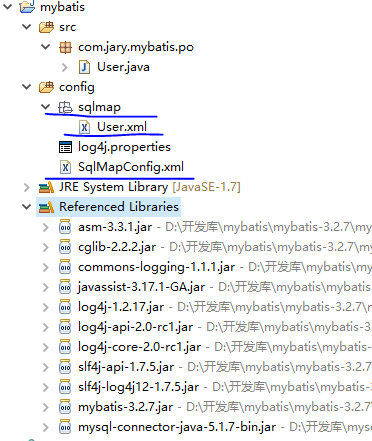Select the cglib-2.2.2.jar entry text
Screen dimensions: 372x441
point(117,247)
